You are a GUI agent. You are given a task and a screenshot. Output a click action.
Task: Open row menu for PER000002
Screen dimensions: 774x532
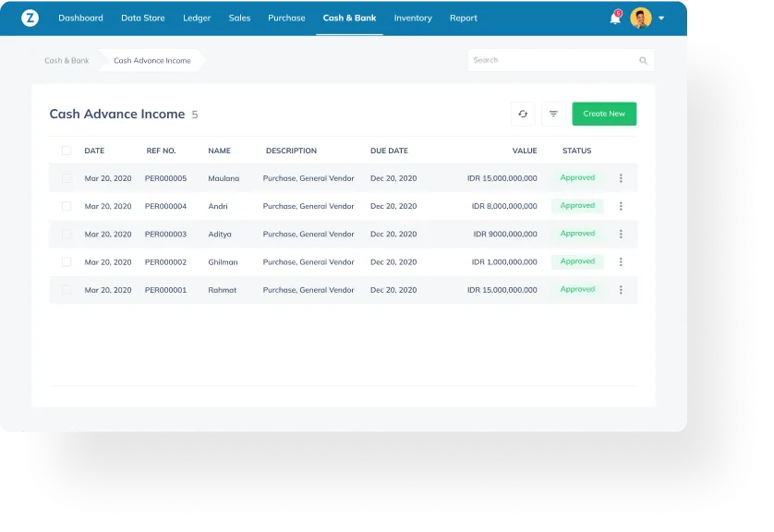621,262
